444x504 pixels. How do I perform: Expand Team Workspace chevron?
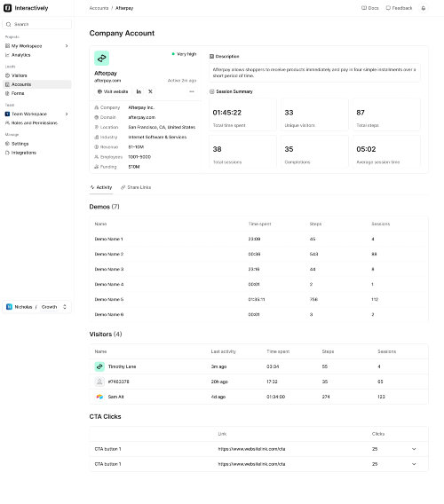67,114
